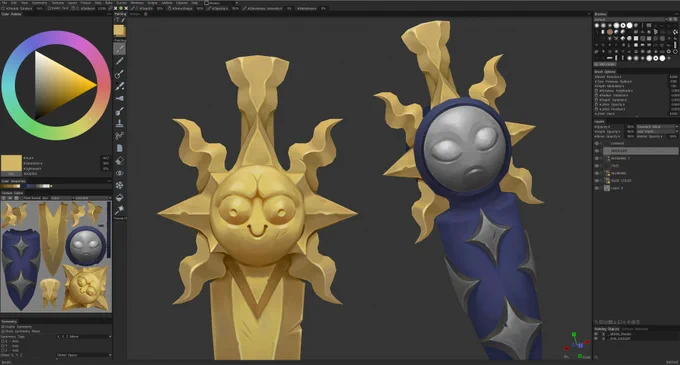Select the Magic wand tool icon
Viewport: 680px width, 365px height.
(120, 210)
